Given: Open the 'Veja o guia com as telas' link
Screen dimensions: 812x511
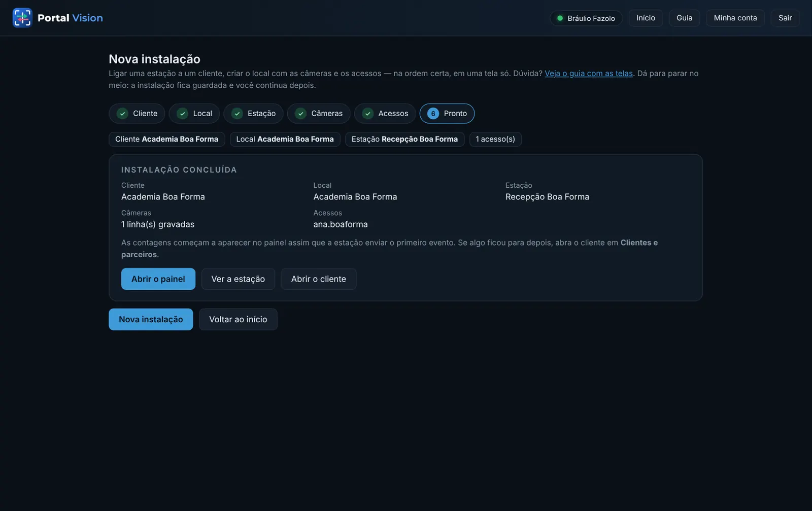Looking at the screenshot, I should click(589, 74).
